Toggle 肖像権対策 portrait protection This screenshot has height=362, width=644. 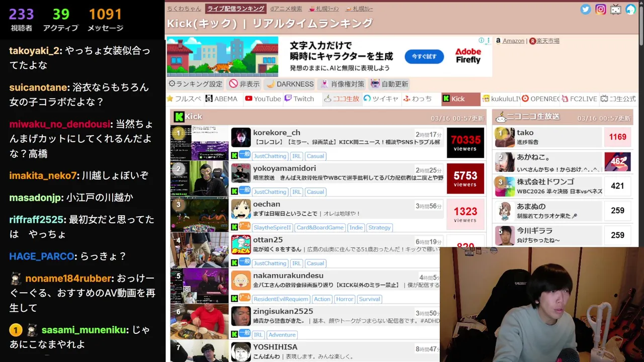coord(342,84)
